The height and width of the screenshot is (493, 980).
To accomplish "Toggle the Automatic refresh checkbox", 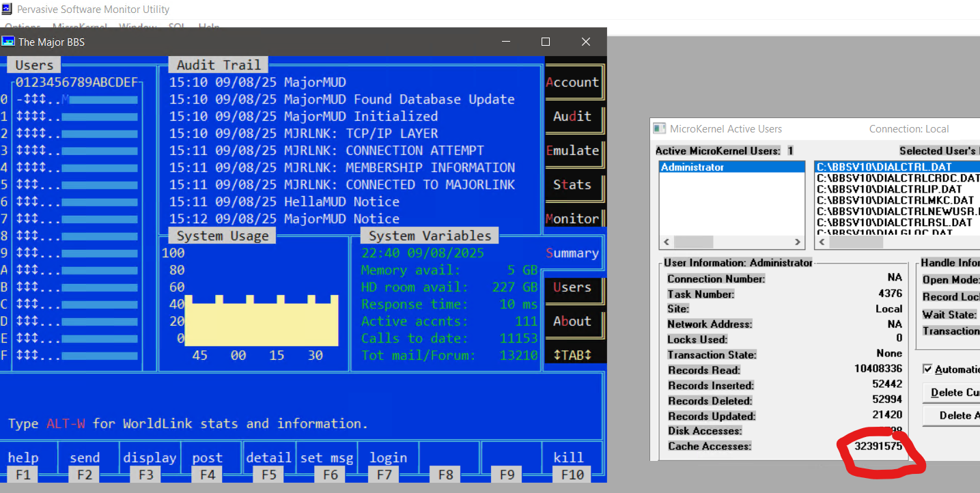I will (927, 369).
